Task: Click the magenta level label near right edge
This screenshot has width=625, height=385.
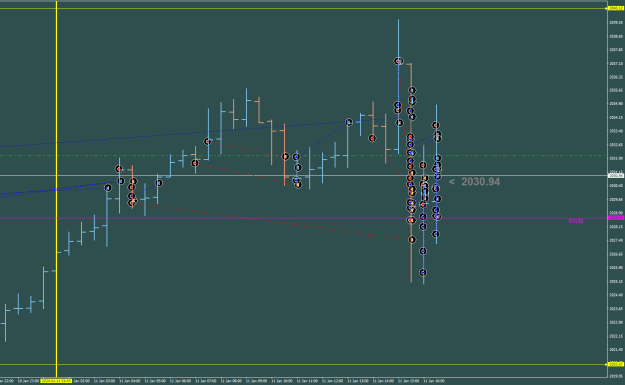Action: coord(576,221)
